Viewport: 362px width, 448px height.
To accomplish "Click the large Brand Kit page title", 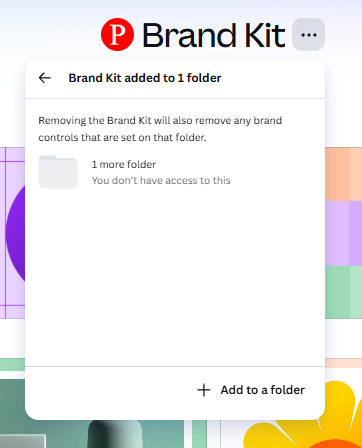I will (214, 35).
